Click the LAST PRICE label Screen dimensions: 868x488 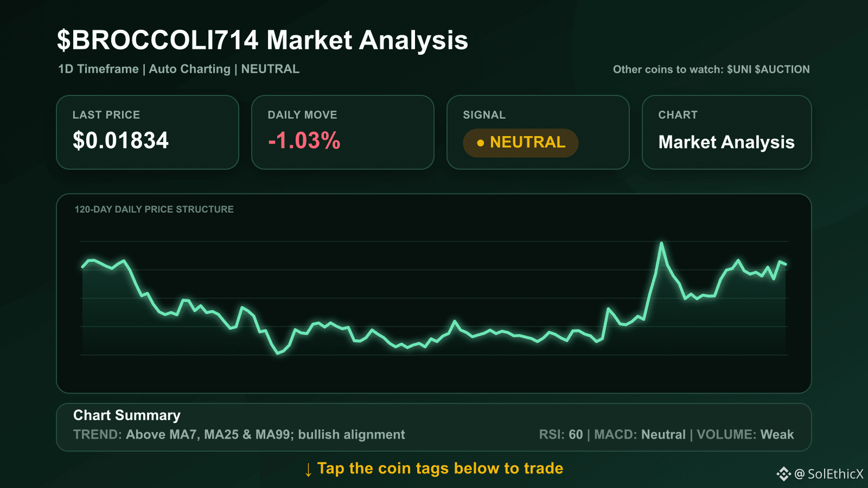click(x=106, y=115)
